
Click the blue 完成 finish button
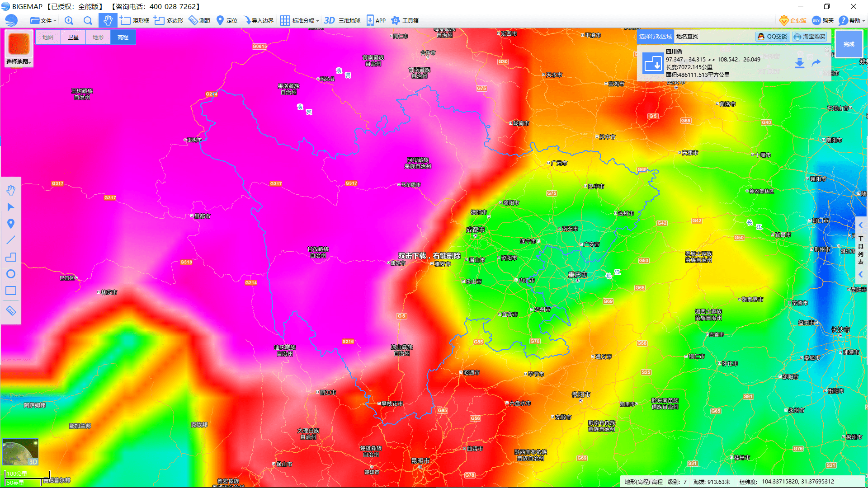(x=849, y=44)
